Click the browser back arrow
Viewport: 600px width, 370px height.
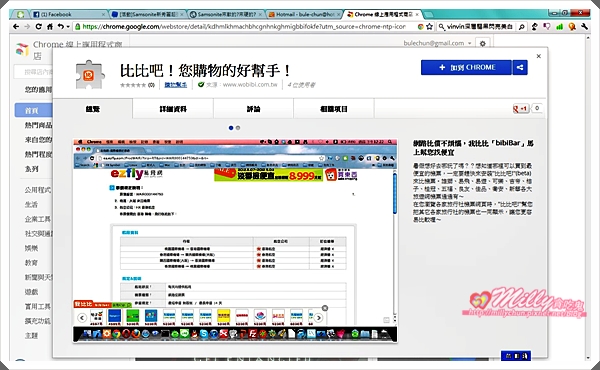click(16, 26)
